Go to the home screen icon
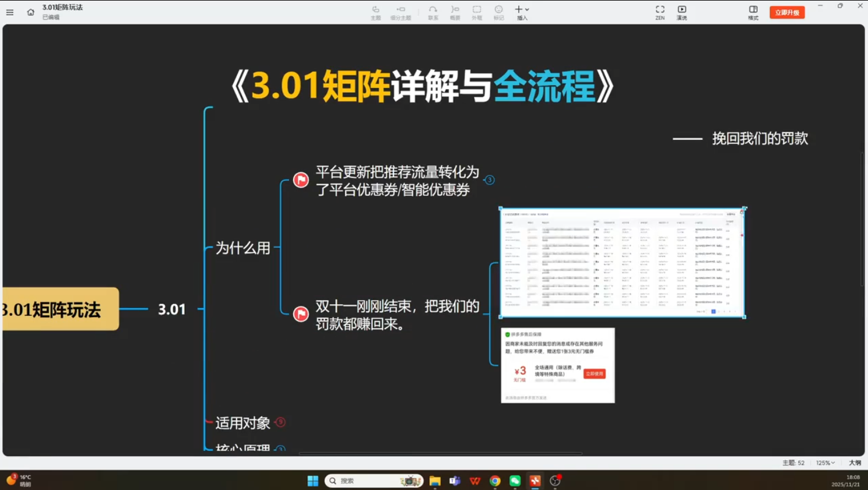Screen dimensions: 868x490 [30, 12]
